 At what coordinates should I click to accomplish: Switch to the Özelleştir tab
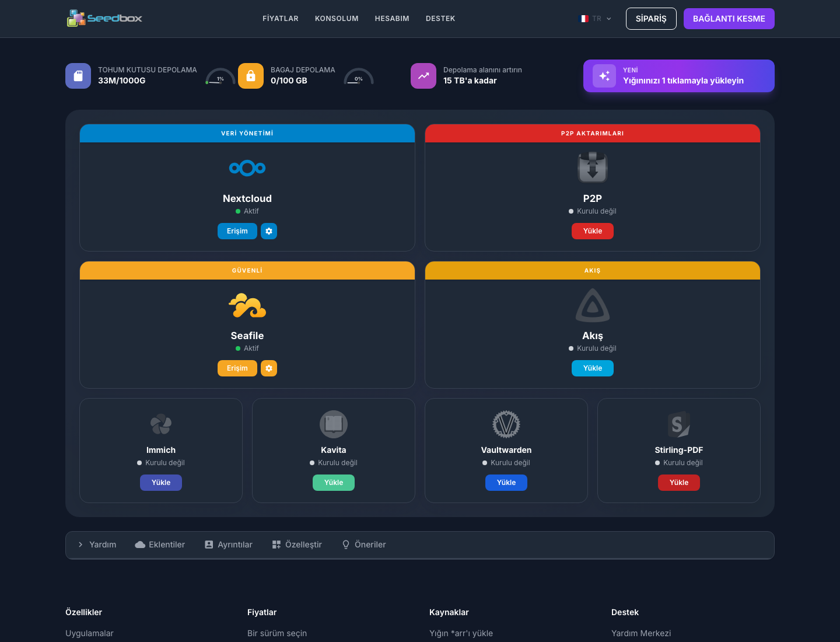pyautogui.click(x=297, y=545)
